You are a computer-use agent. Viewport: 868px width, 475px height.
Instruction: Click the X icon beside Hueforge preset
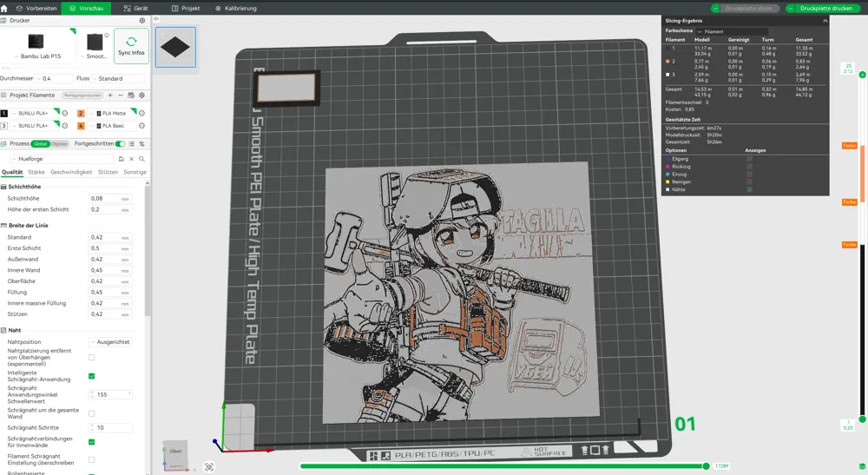tap(132, 159)
